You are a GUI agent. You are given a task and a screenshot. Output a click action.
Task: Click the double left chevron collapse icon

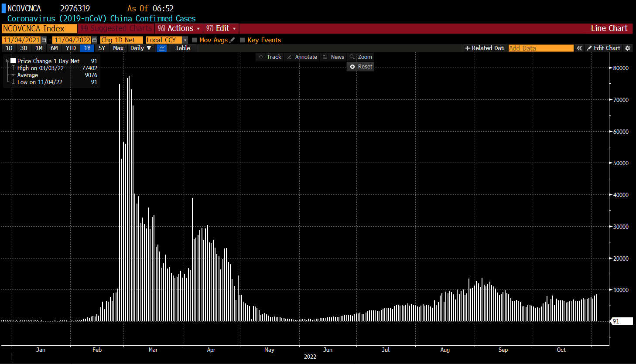579,48
